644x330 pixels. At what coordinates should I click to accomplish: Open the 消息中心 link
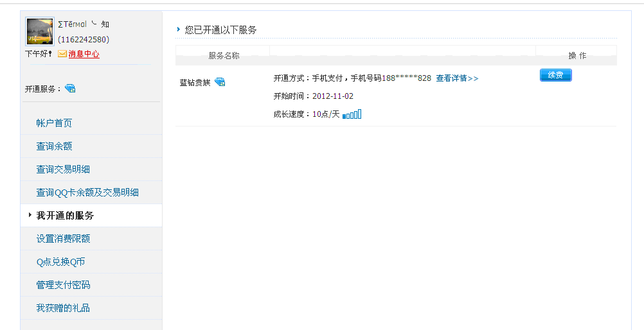pos(84,54)
